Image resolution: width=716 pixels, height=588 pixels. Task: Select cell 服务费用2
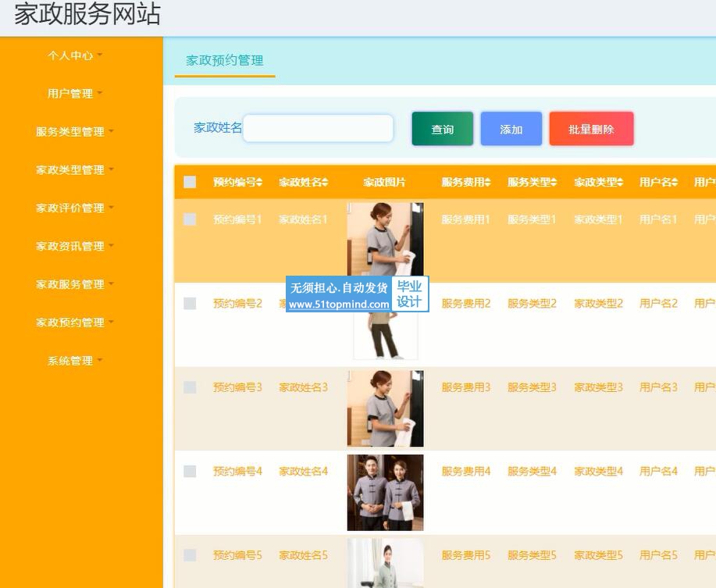(466, 304)
